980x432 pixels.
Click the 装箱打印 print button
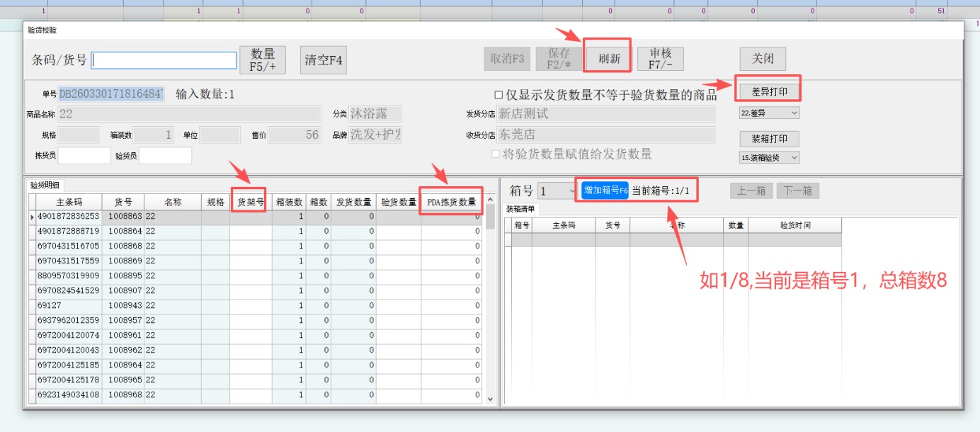(769, 139)
